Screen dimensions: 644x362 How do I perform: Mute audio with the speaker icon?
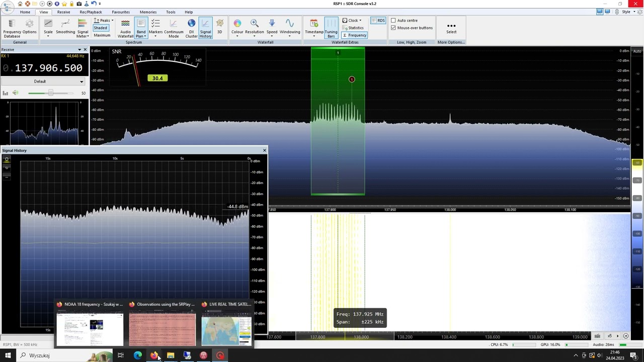(15, 93)
